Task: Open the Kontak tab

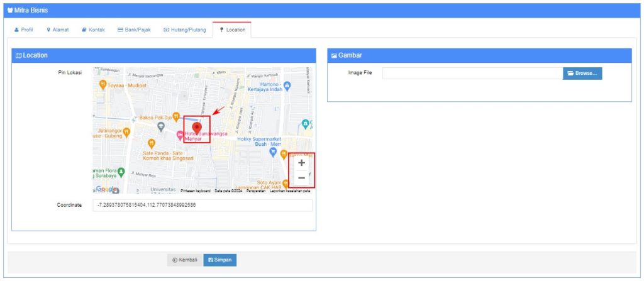Action: pyautogui.click(x=93, y=30)
